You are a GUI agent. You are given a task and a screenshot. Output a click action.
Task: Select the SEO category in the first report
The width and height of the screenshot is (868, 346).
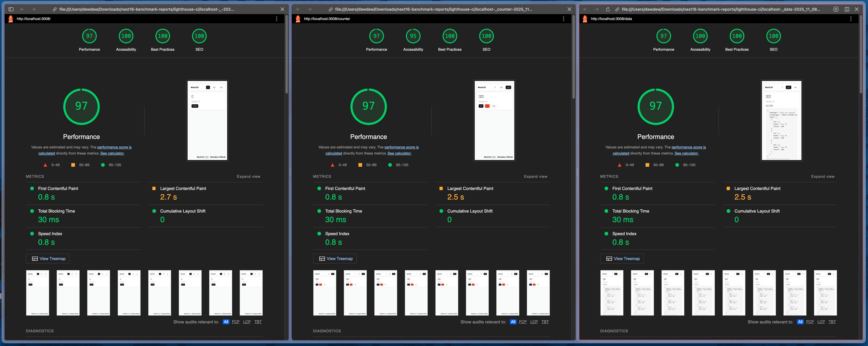[199, 40]
